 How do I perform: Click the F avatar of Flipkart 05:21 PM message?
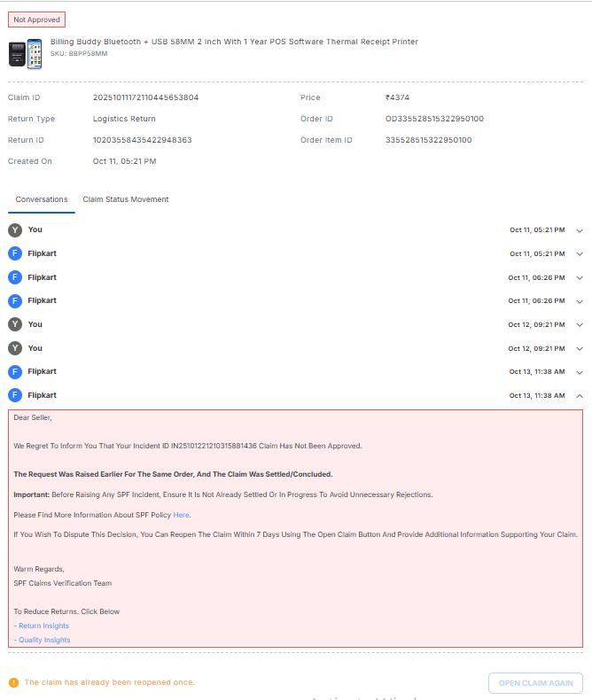point(15,253)
